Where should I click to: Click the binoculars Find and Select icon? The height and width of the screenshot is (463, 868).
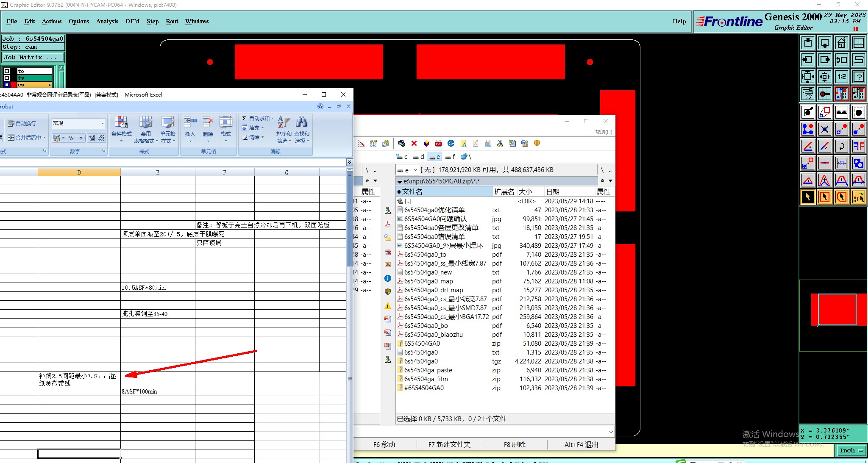301,123
